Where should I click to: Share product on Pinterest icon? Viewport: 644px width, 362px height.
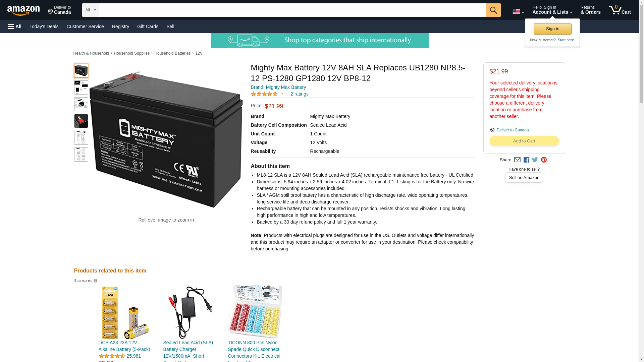(x=544, y=160)
